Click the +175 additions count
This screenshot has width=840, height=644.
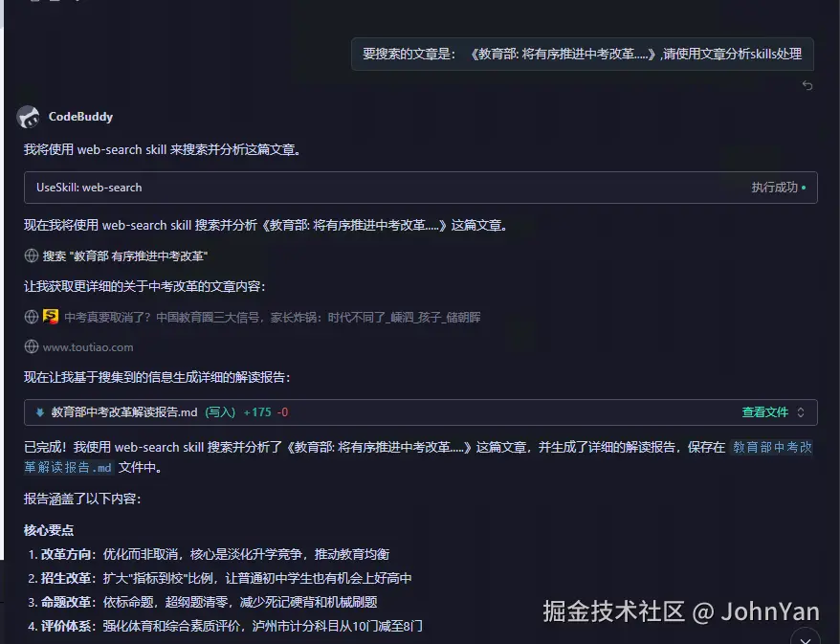pos(257,412)
